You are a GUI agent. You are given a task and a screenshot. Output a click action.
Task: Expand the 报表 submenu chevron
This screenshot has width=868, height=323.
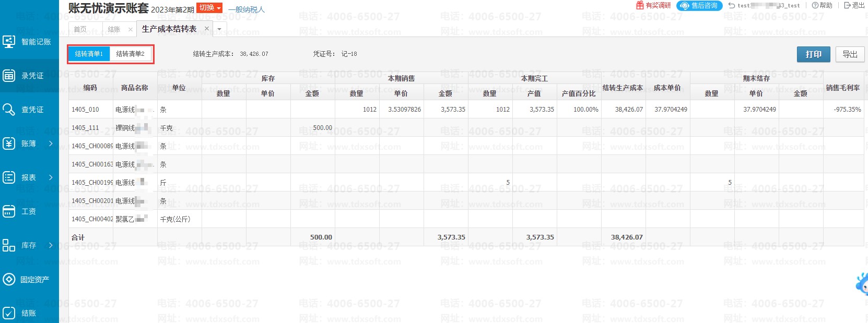(x=51, y=177)
